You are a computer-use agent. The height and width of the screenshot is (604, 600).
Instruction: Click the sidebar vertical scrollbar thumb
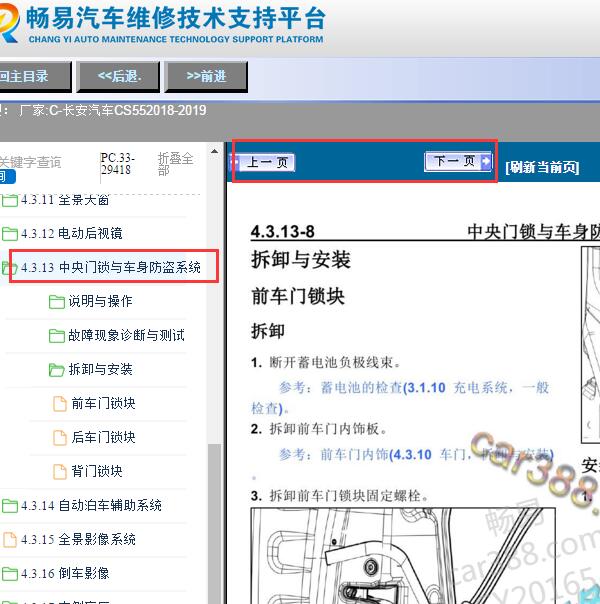click(215, 524)
